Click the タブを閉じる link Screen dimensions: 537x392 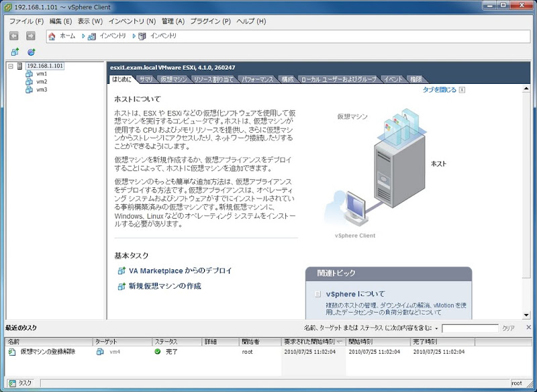(440, 90)
